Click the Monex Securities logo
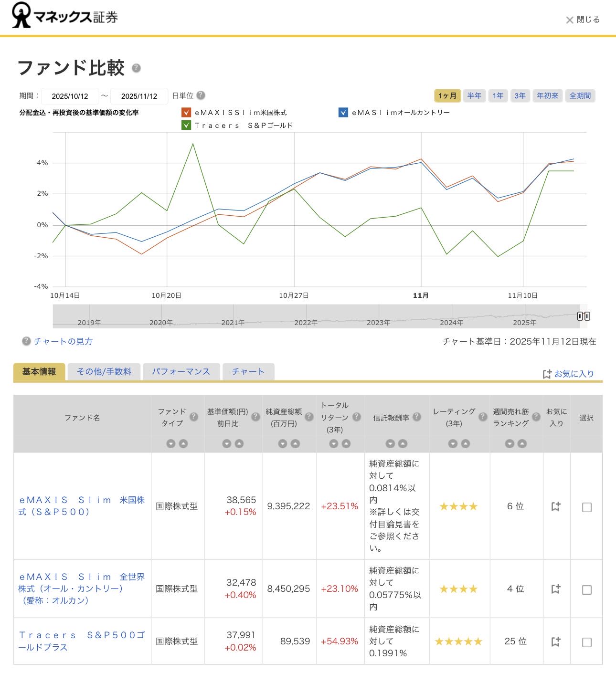 click(x=65, y=16)
